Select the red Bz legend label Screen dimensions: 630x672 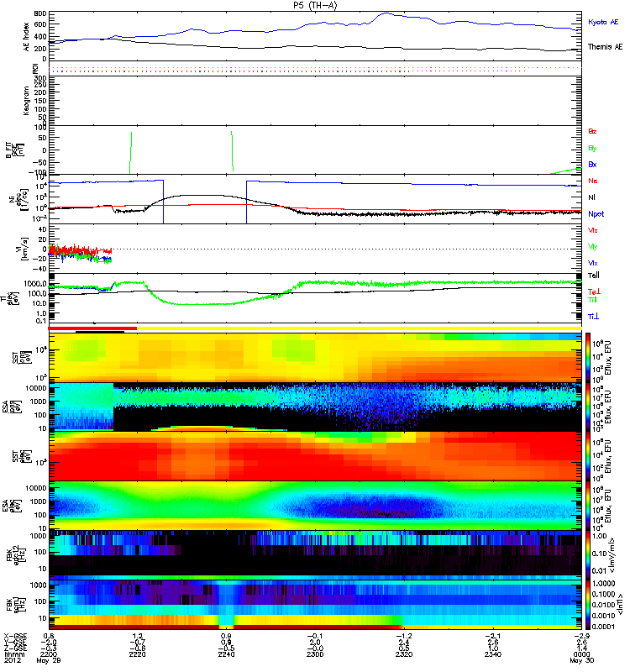coord(592,131)
